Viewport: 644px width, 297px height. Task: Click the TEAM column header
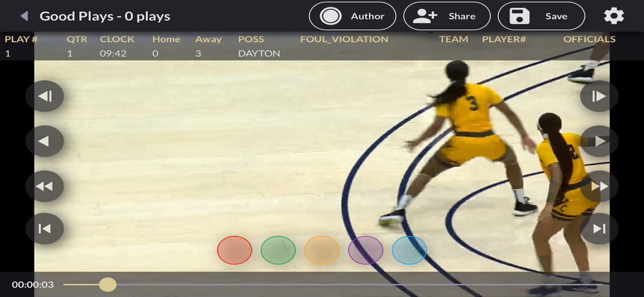click(454, 40)
